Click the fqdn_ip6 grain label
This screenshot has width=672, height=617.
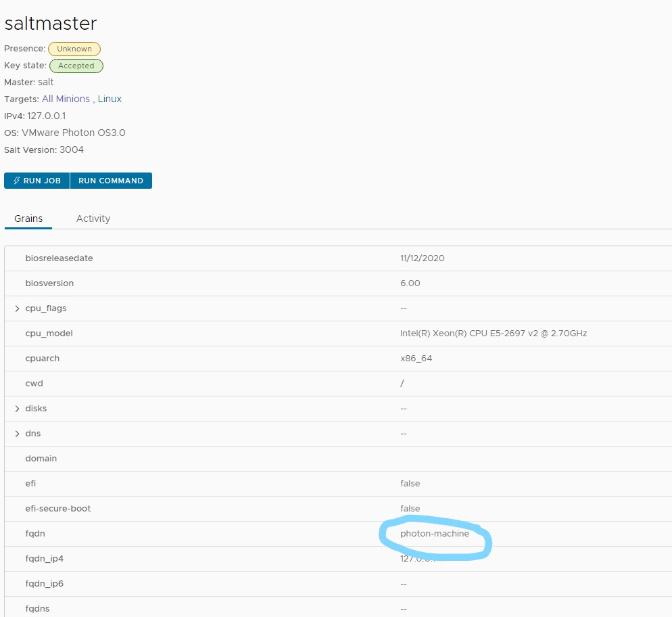[x=44, y=584]
